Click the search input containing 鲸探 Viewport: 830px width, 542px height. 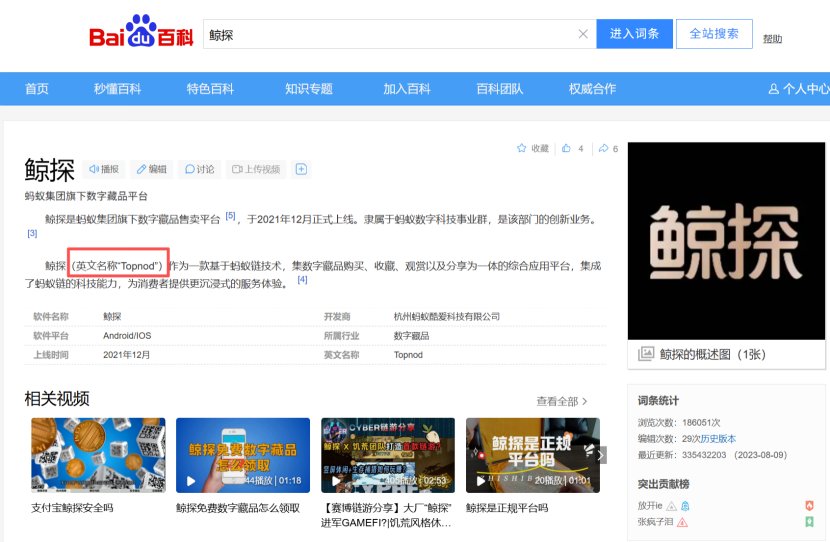[x=390, y=34]
